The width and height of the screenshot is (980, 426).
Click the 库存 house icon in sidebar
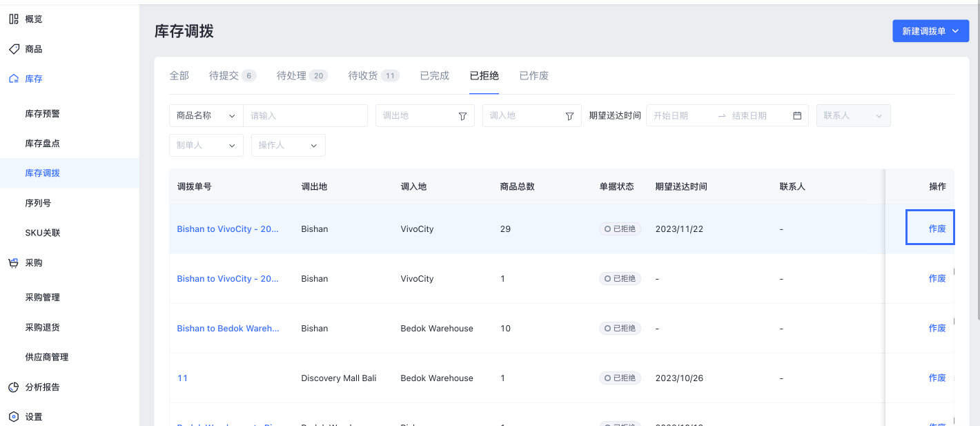coord(14,79)
